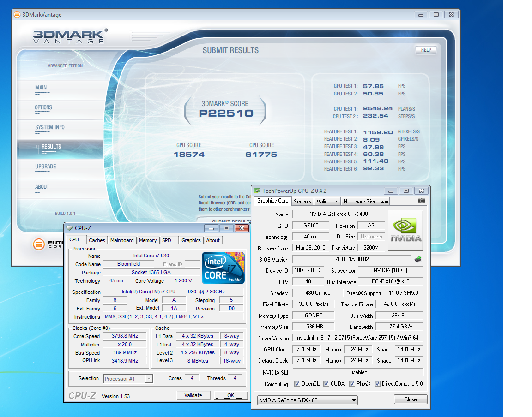Open the SPD tab in CPU-Z

click(x=167, y=240)
